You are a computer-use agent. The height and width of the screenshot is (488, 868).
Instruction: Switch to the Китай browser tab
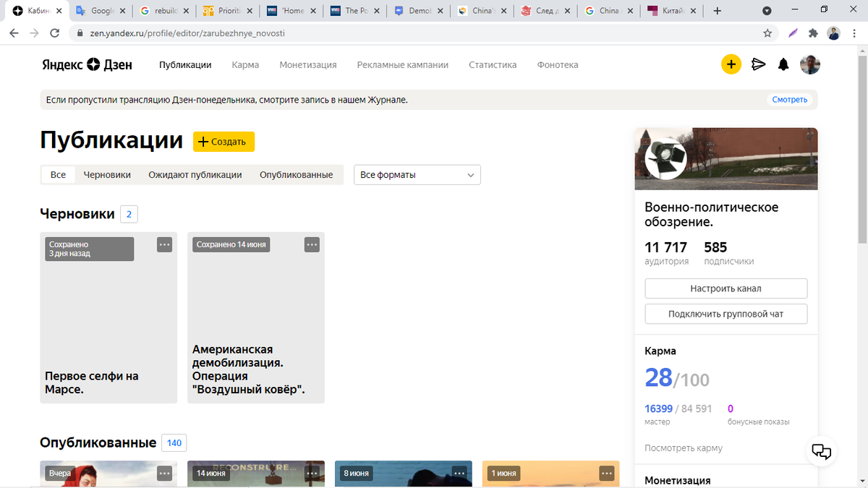[671, 11]
